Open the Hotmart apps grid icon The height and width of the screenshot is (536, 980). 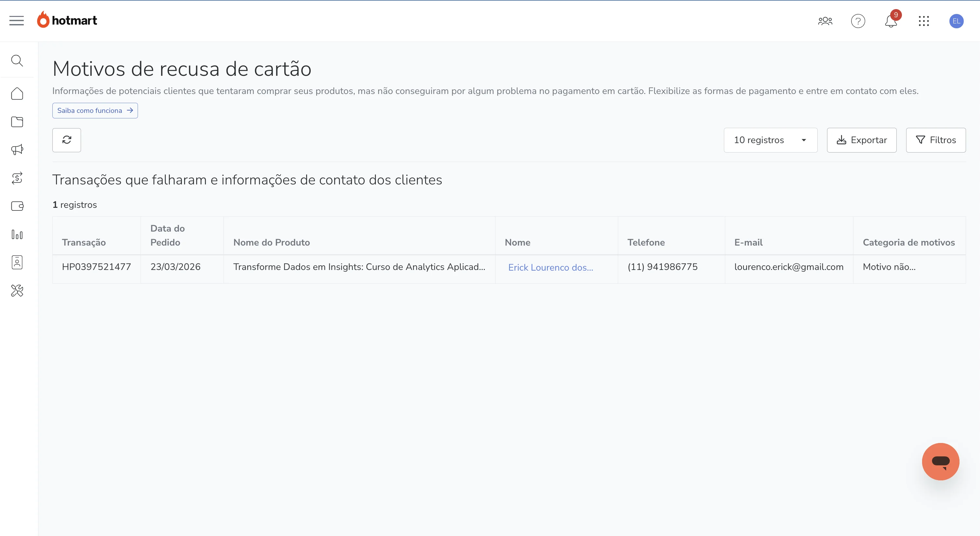pos(924,21)
